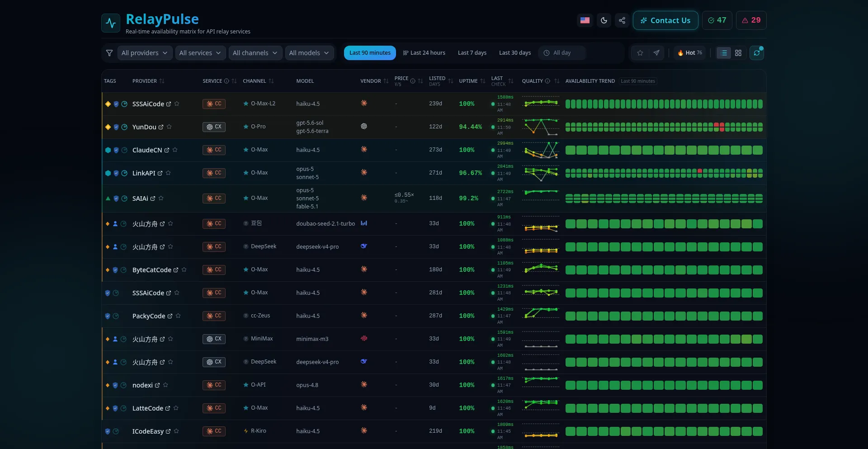Favorite the PackyCode row star

coord(178,316)
